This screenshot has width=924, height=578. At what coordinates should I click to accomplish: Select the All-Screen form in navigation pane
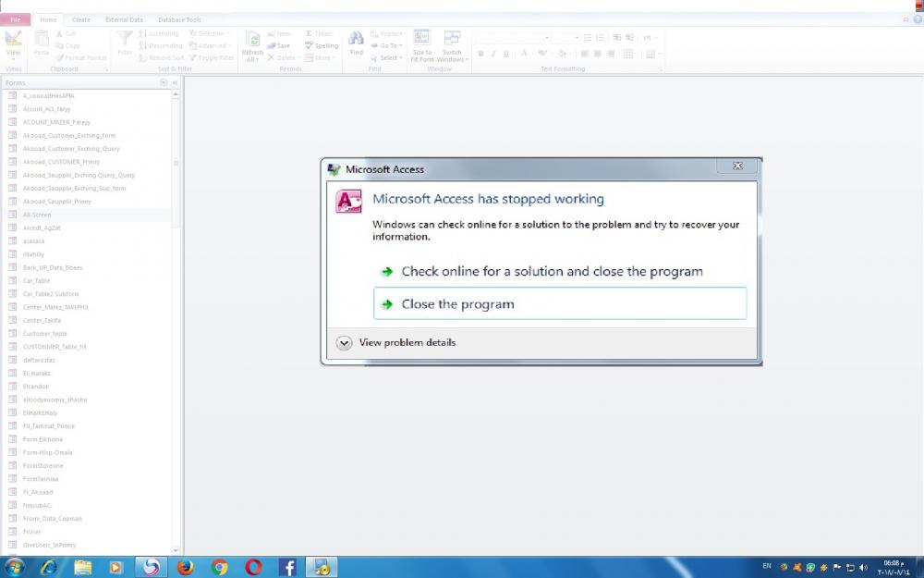pos(87,215)
